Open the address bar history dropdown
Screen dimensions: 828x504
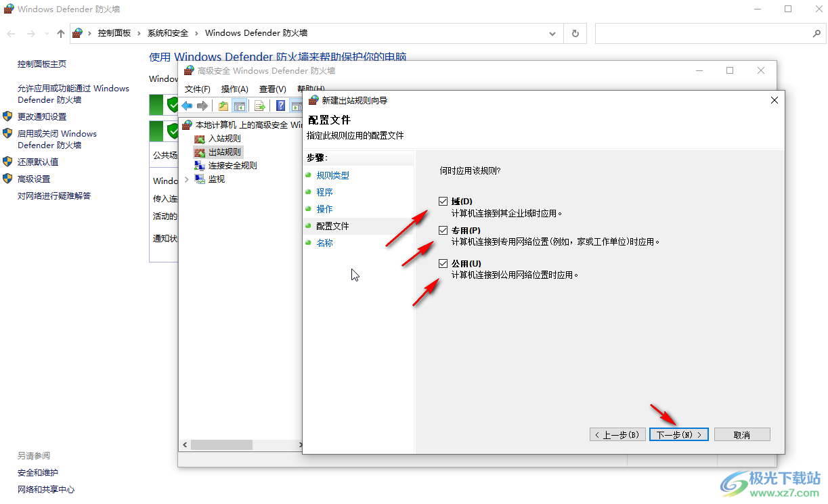pyautogui.click(x=553, y=33)
